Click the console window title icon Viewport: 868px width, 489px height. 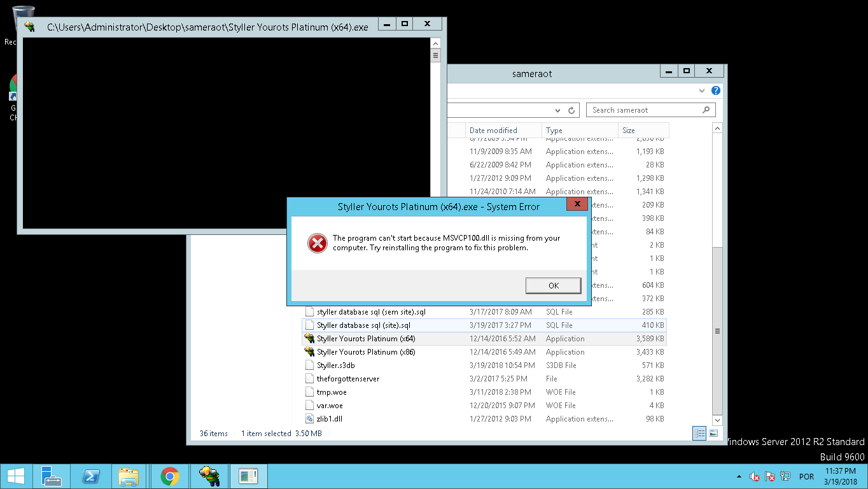[x=29, y=26]
